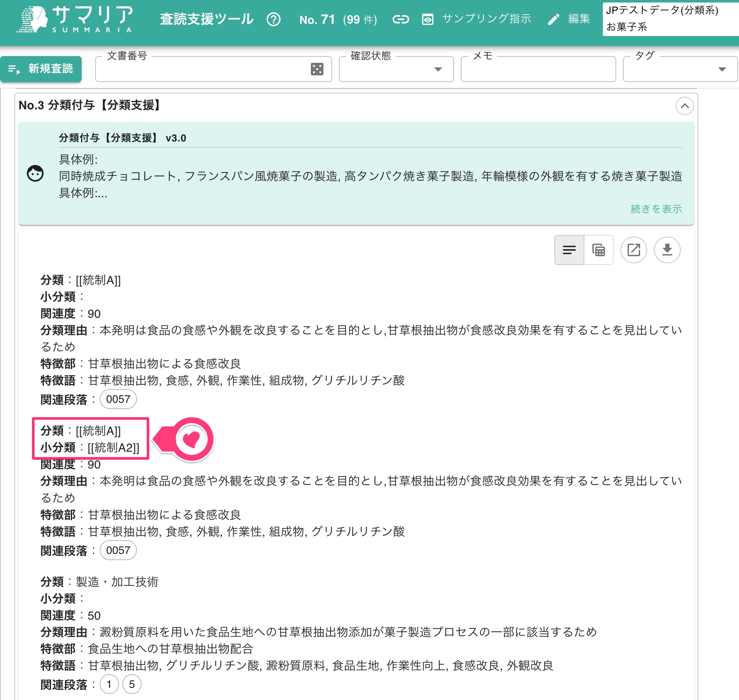Switch to text list view
Image resolution: width=739 pixels, height=700 pixels.
pos(569,250)
